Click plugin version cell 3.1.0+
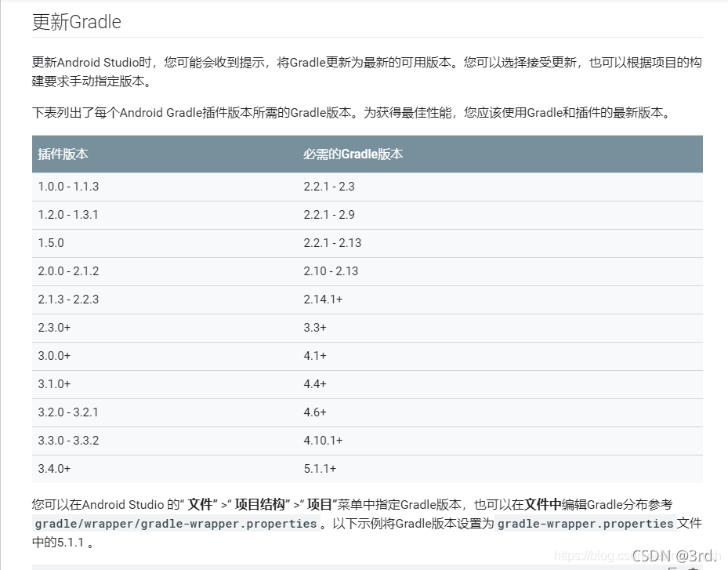 54,384
